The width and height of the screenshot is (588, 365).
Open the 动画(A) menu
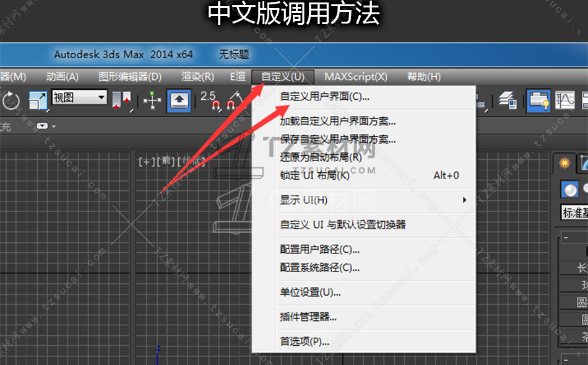point(63,77)
